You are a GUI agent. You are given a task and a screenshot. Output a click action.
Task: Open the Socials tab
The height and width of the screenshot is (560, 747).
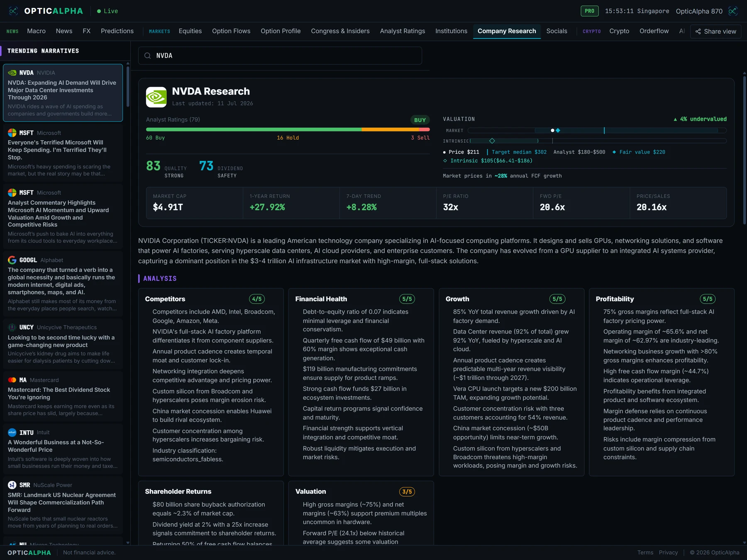(x=557, y=31)
